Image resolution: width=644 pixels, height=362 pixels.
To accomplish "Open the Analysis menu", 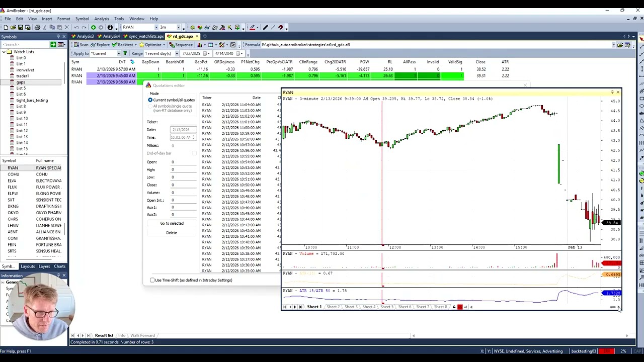I will coord(101,19).
